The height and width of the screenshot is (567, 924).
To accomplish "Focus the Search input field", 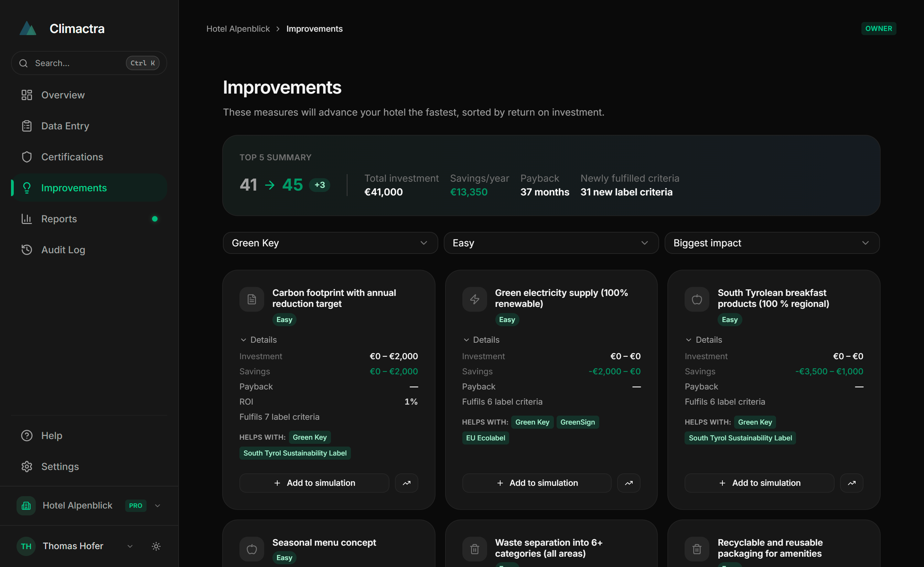I will click(89, 63).
